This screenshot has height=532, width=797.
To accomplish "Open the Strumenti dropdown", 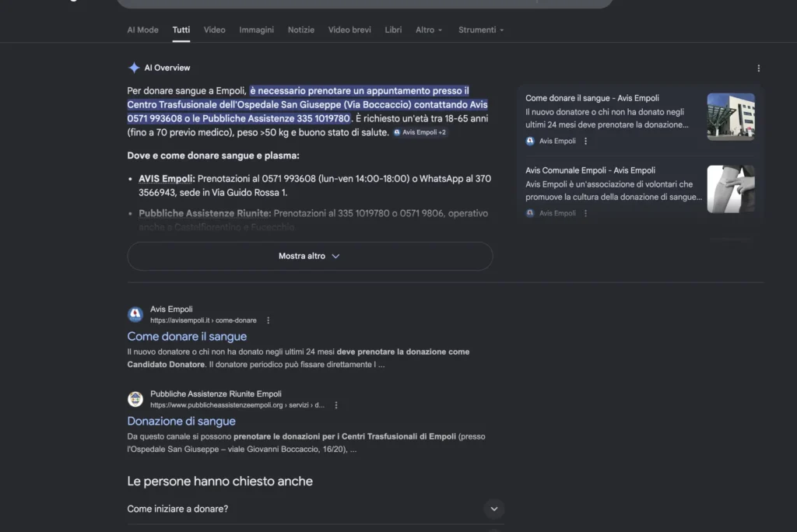I will tap(481, 30).
